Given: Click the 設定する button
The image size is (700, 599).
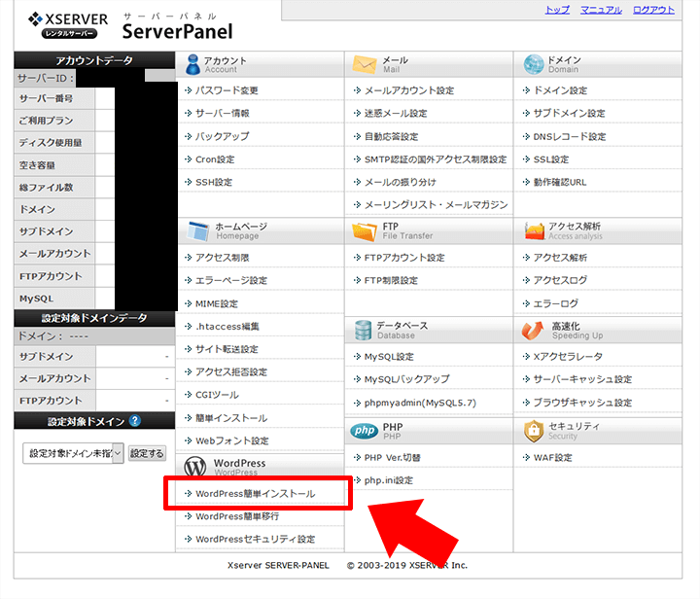Looking at the screenshot, I should (147, 453).
